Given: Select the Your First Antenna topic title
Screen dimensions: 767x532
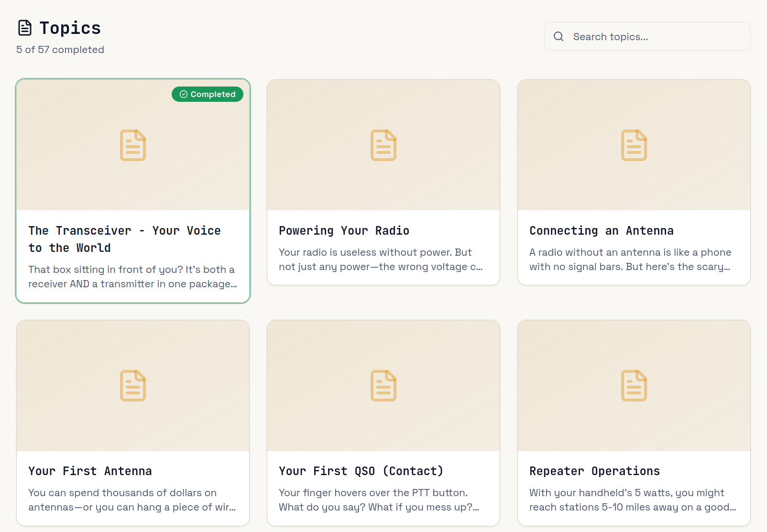Looking at the screenshot, I should (90, 471).
